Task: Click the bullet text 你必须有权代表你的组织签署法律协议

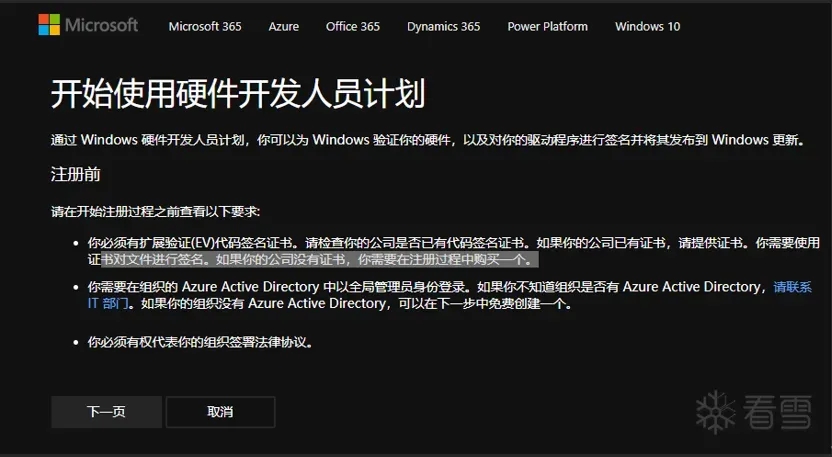Action: [x=200, y=342]
